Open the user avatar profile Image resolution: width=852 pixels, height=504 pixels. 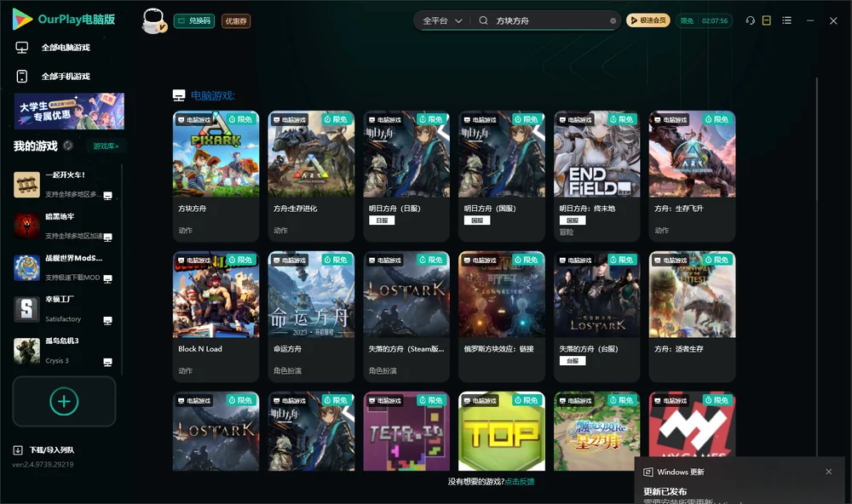point(153,21)
